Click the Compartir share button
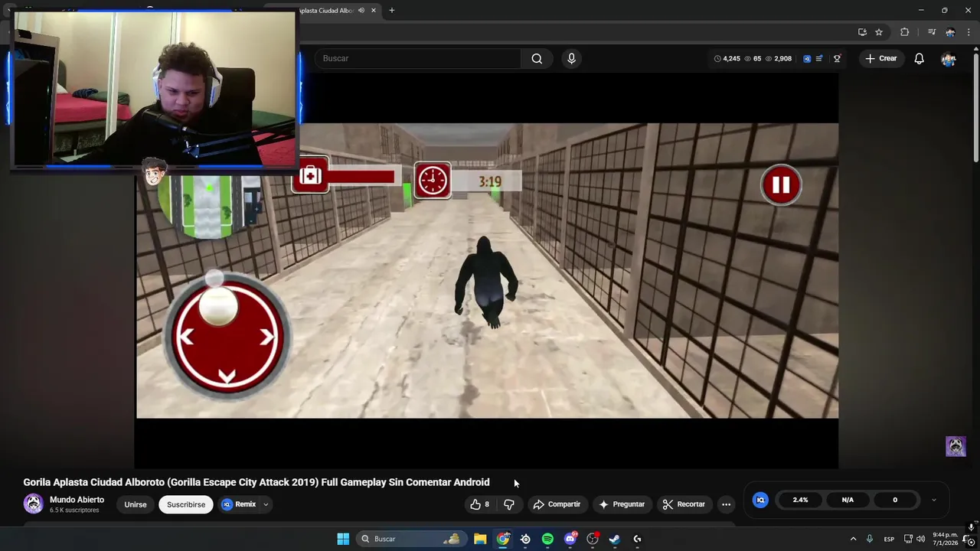Screen dimensions: 980x551 (x=557, y=504)
